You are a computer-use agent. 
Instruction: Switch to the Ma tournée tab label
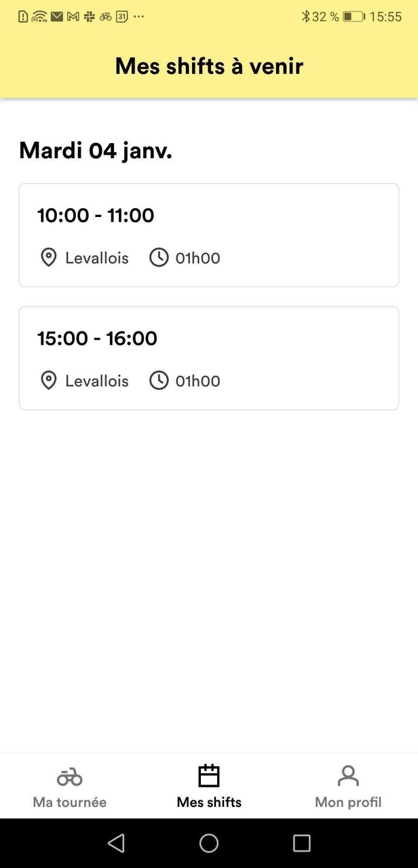[x=69, y=802]
